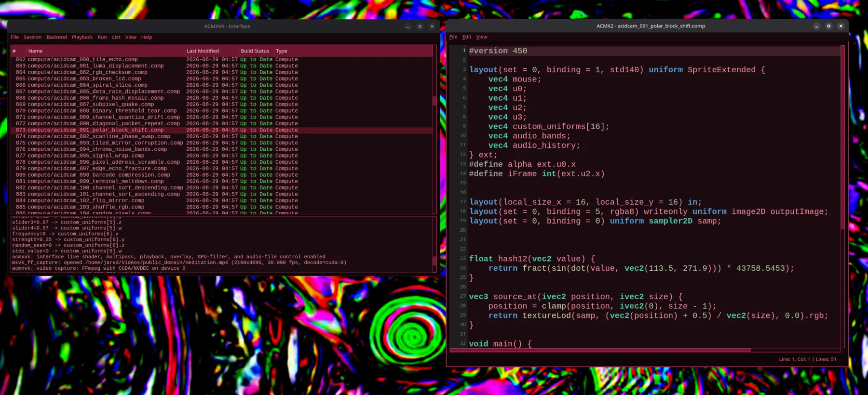Open the Session menu
This screenshot has height=395, width=868.
33,37
